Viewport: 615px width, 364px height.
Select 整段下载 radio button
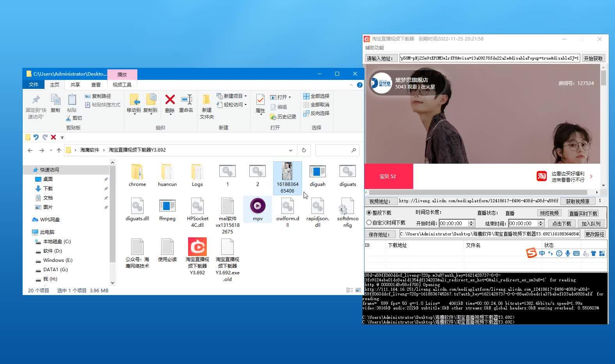pyautogui.click(x=369, y=213)
